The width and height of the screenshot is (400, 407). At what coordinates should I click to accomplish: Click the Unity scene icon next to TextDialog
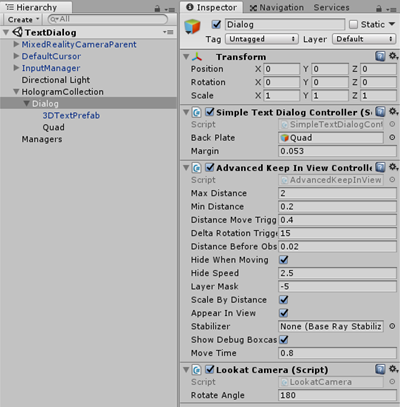(17, 32)
